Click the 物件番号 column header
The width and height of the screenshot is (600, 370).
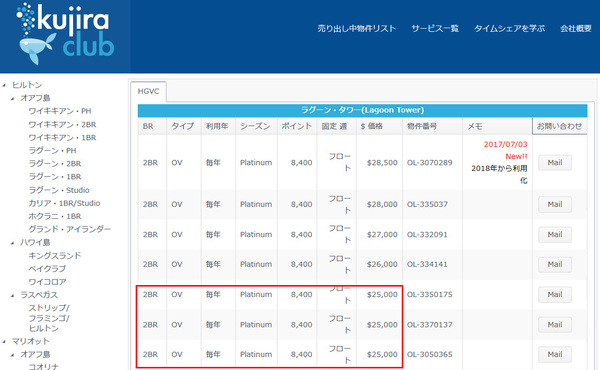432,126
